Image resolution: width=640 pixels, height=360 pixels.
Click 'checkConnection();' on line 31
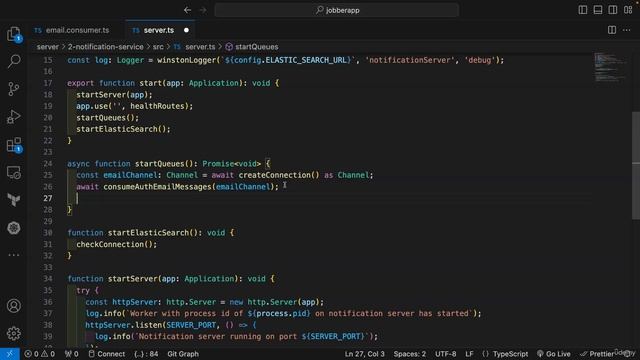116,244
